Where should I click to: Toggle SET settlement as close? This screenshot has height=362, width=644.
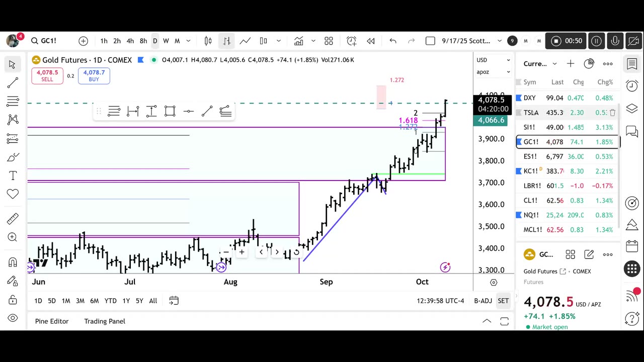[503, 301]
